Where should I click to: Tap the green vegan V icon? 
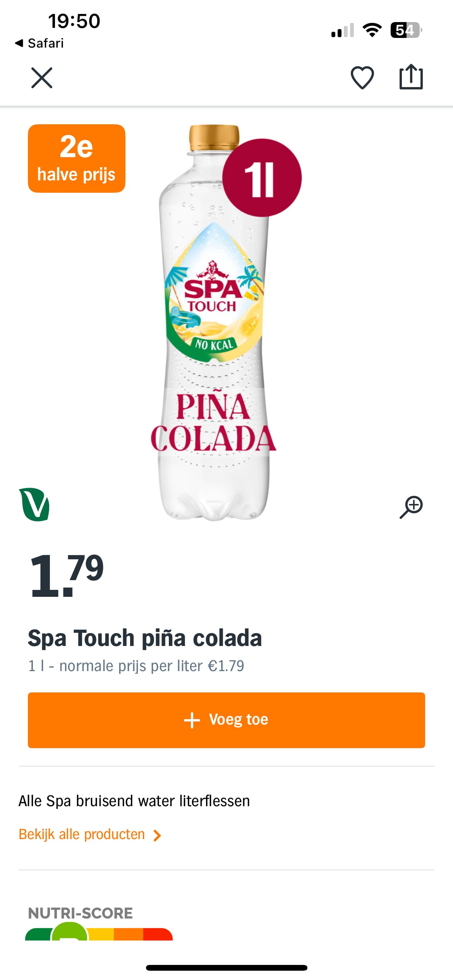pyautogui.click(x=34, y=504)
